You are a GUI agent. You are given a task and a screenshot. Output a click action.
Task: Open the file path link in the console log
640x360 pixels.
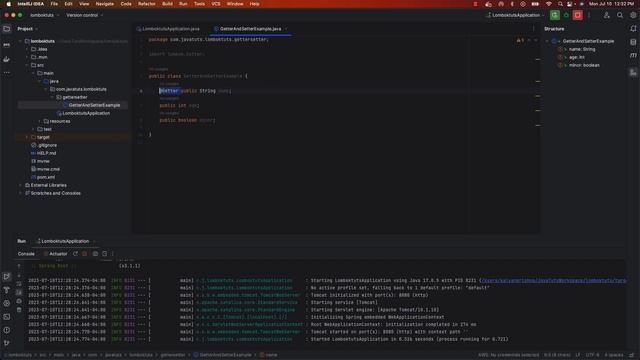(553, 280)
